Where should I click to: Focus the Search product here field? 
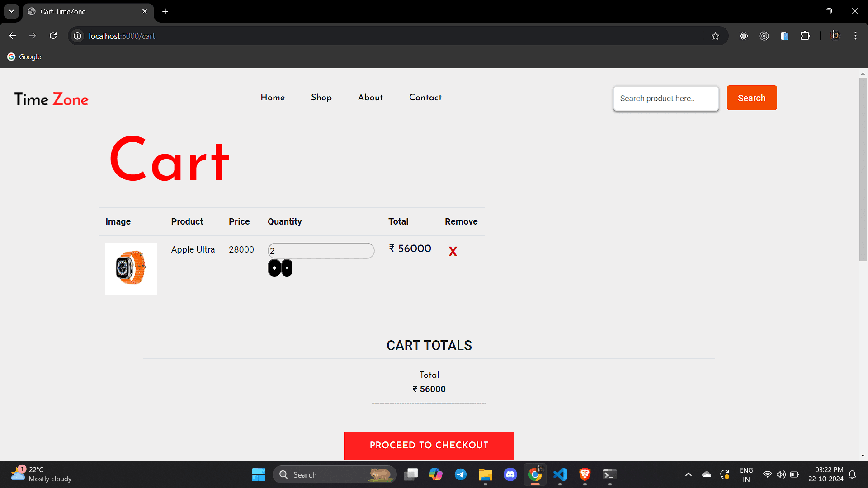666,98
